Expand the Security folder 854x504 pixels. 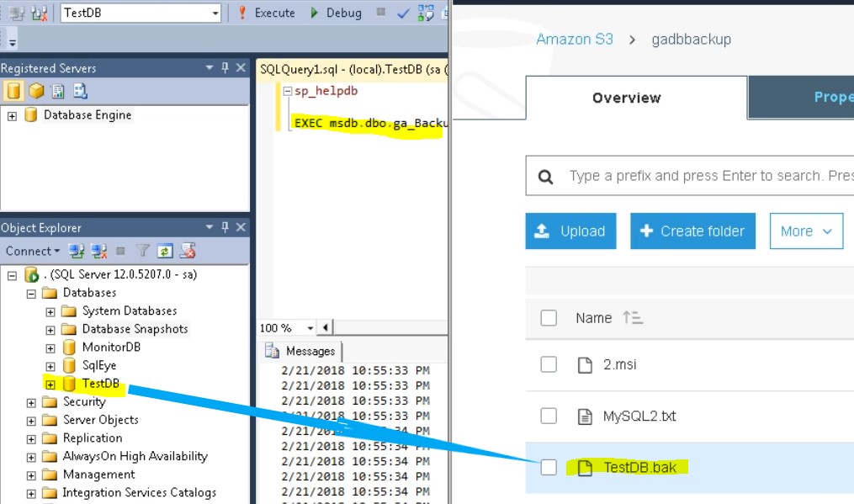pos(31,403)
